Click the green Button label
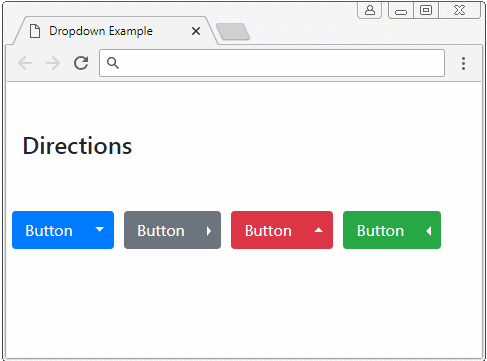487x361 pixels. pos(380,231)
